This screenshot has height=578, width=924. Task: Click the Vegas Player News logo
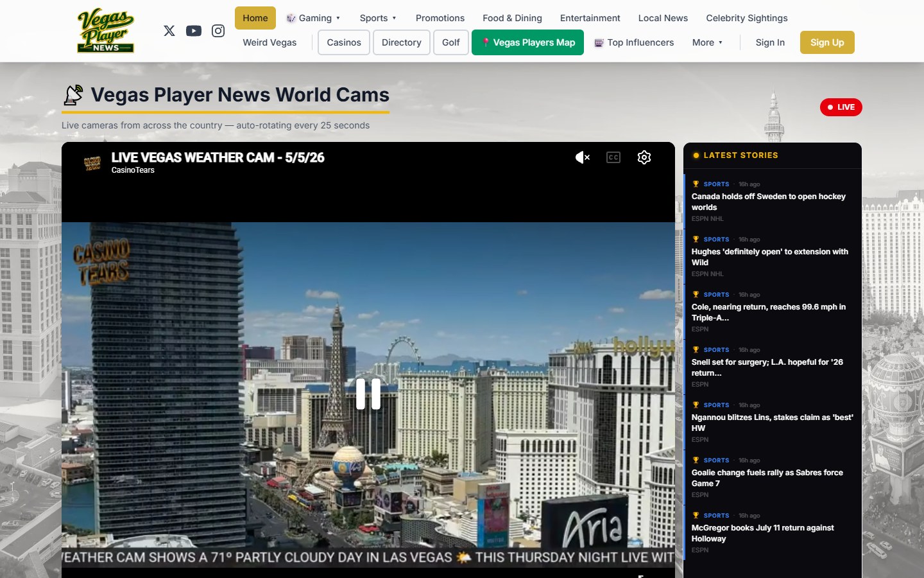(x=105, y=31)
